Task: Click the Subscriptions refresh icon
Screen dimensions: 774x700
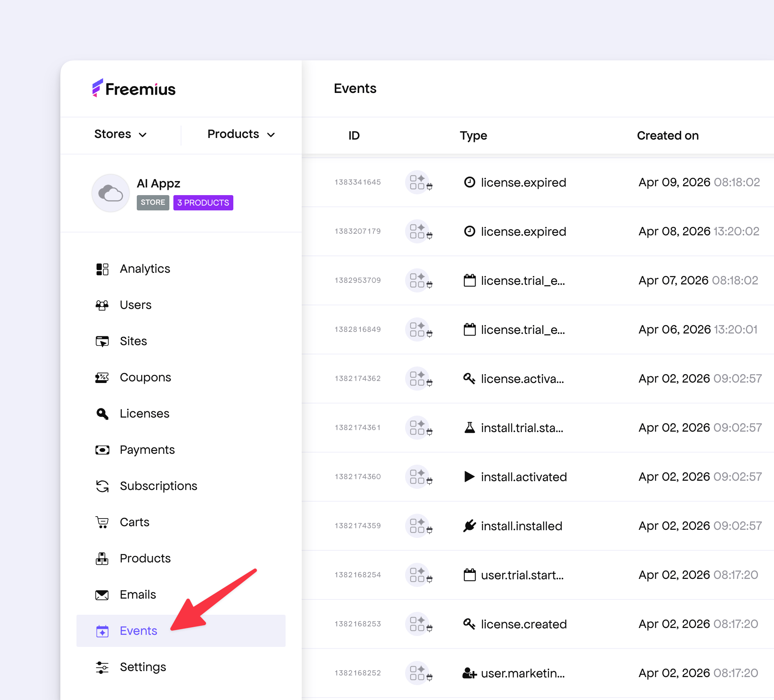Action: click(102, 486)
